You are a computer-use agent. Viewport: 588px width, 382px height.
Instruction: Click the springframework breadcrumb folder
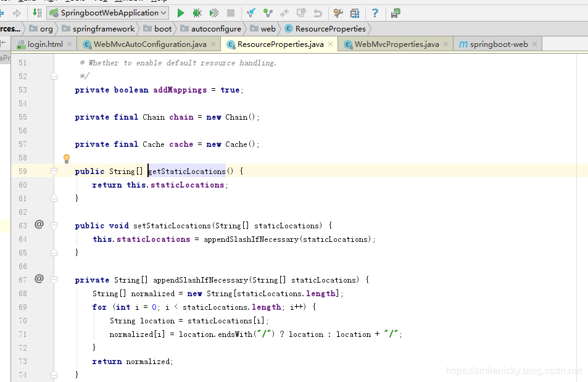pos(98,29)
